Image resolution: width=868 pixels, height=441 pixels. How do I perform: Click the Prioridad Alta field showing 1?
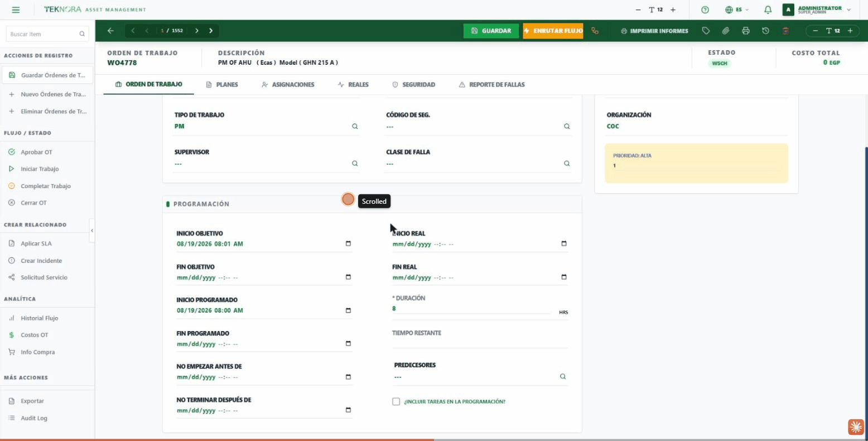696,166
